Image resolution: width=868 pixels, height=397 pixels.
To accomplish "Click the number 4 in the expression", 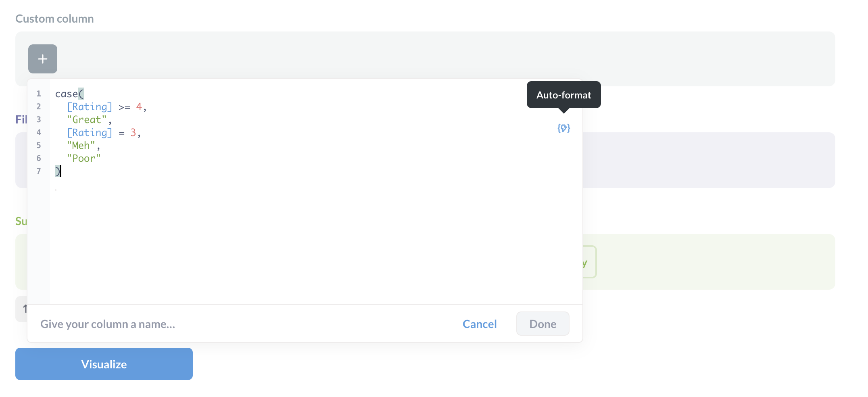I will click(x=139, y=107).
